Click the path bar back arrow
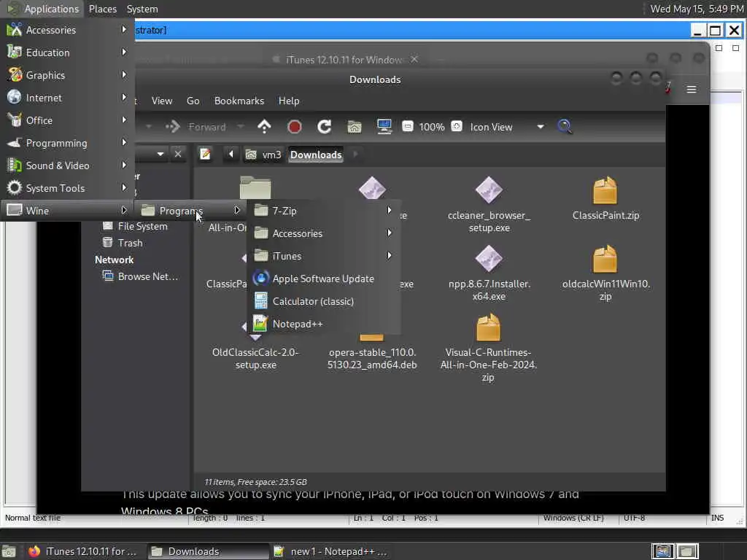Viewport: 747px width, 560px height. 231,155
